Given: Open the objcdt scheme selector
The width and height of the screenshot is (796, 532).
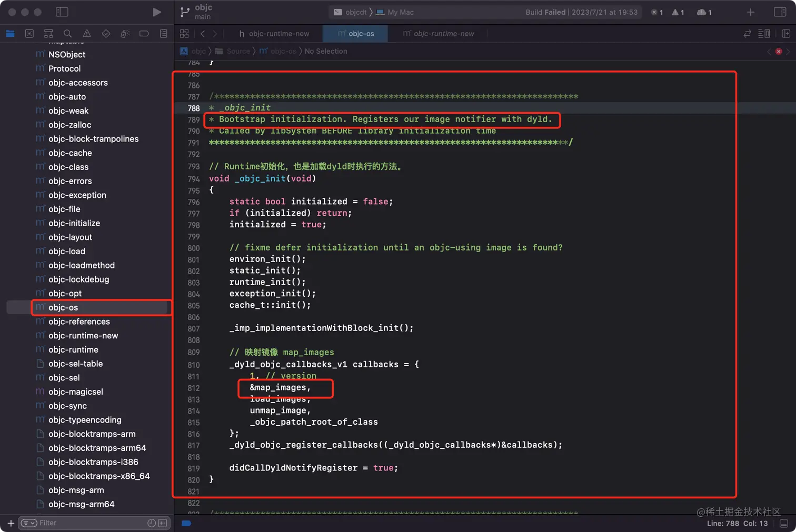Looking at the screenshot, I should 351,12.
